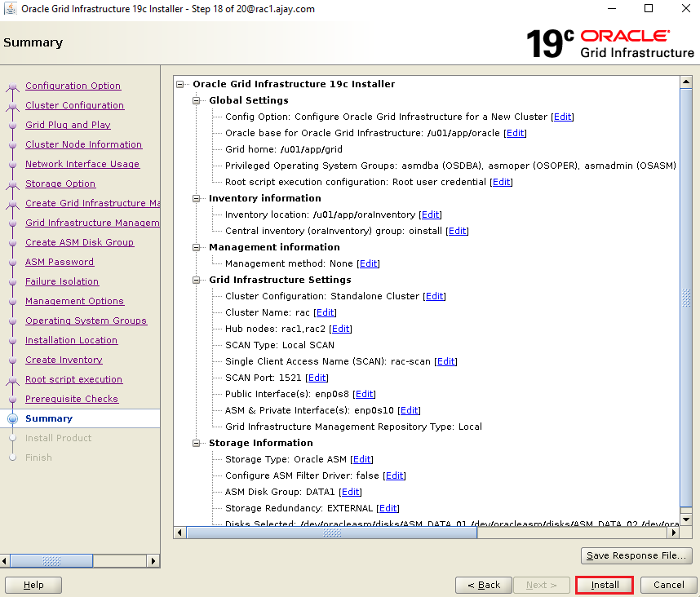Screen dimensions: 700x597
Task: Edit the ASM Disk Group DATA1
Action: 351,492
